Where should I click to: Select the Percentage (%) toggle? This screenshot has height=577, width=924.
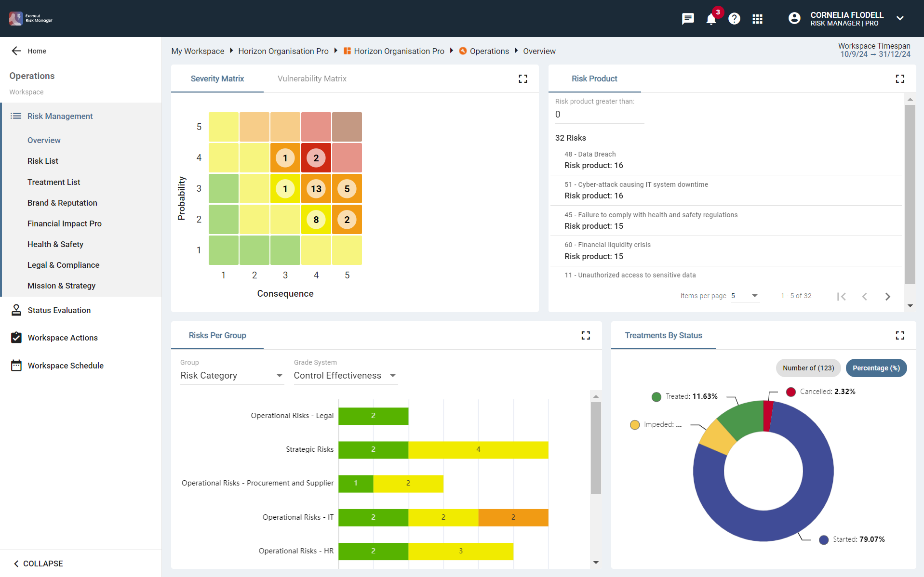[876, 368]
